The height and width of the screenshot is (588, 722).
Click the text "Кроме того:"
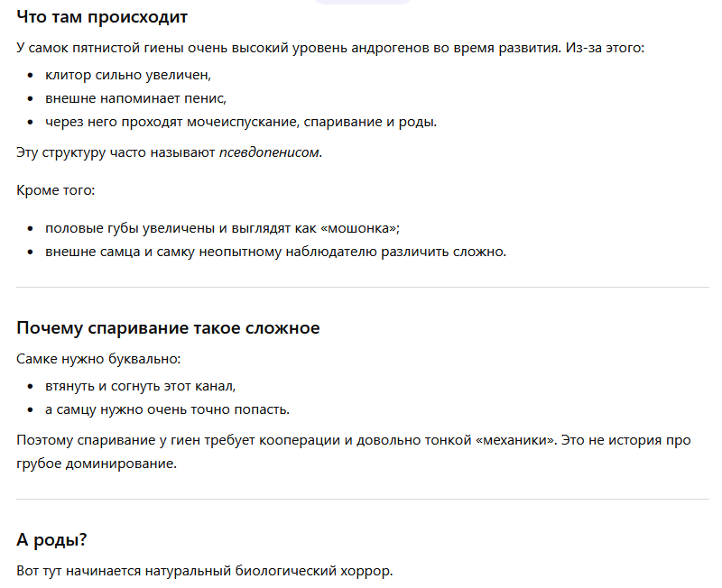pos(56,190)
